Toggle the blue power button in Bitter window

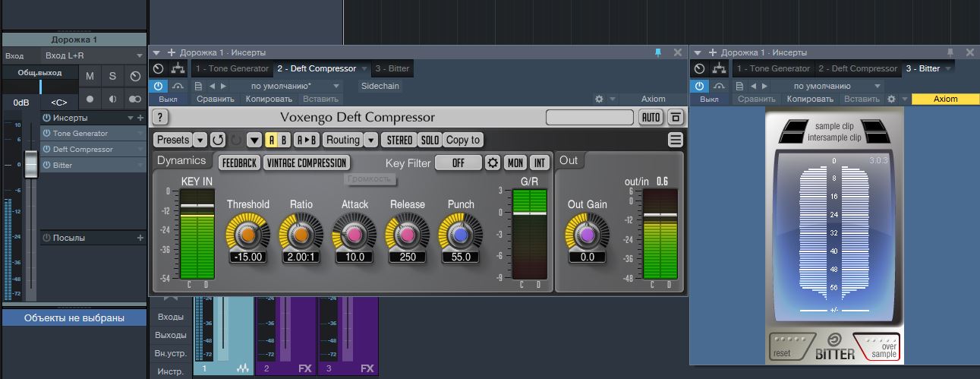point(700,86)
